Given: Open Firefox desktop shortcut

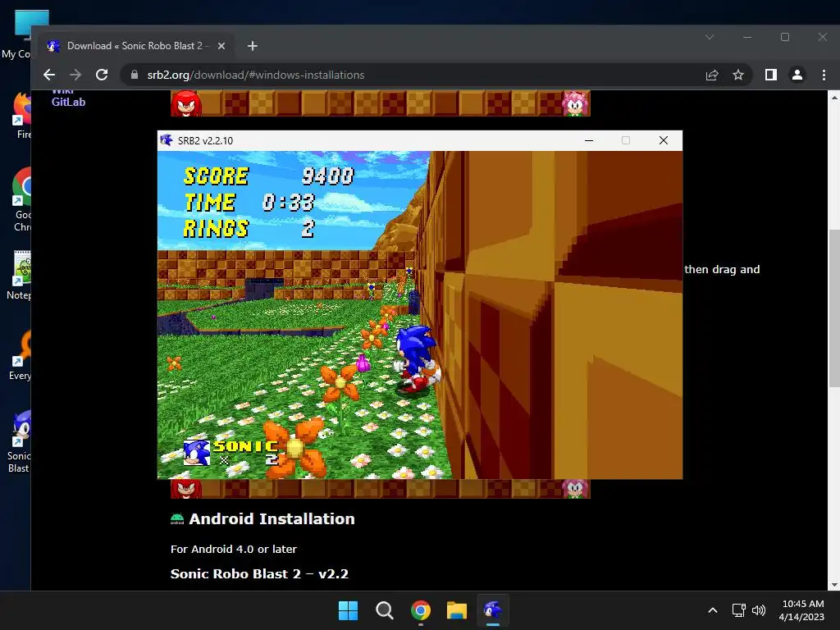Looking at the screenshot, I should 21,116.
